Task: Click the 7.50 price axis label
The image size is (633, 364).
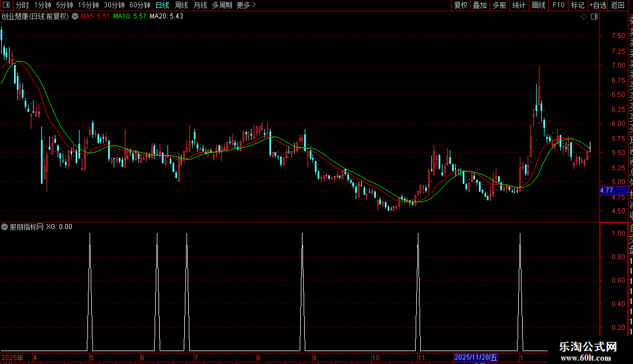Action: click(618, 35)
